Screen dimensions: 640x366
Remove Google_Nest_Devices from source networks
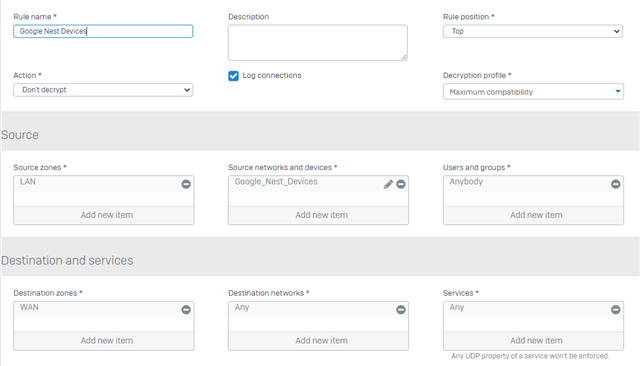click(x=401, y=184)
